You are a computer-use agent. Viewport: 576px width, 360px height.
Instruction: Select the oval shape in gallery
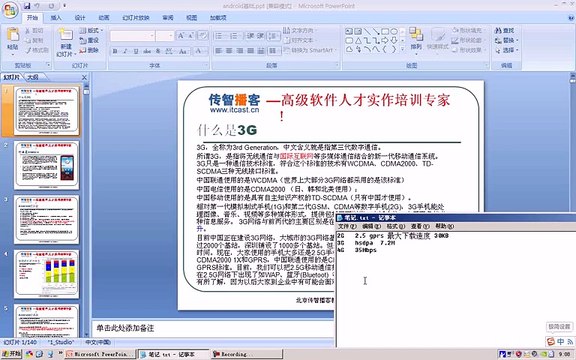394,31
